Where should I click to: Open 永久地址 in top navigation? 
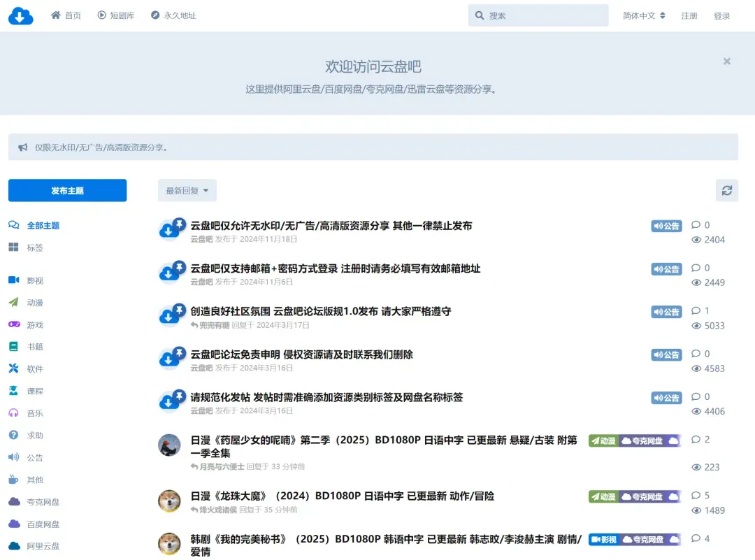(x=173, y=15)
